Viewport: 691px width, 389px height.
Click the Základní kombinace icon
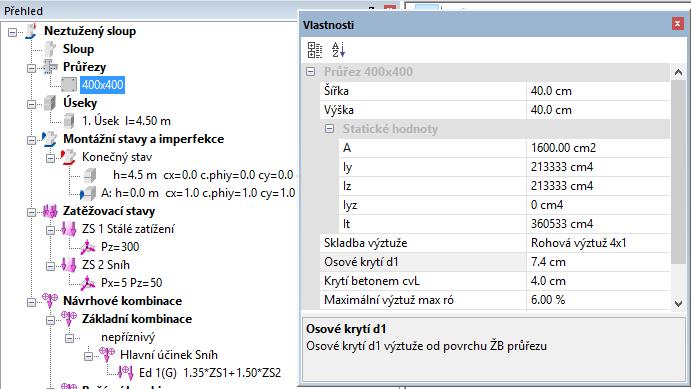point(69,319)
